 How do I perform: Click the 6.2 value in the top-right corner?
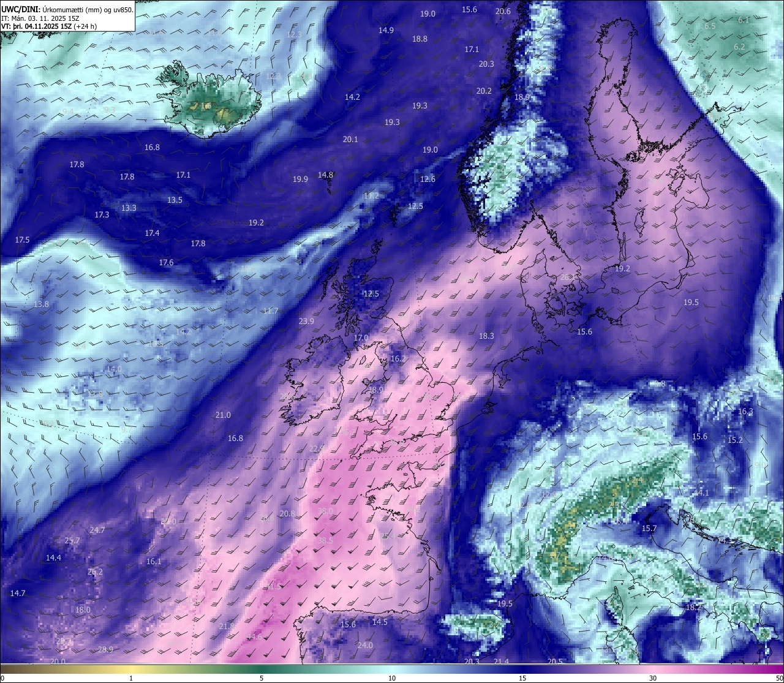(739, 47)
